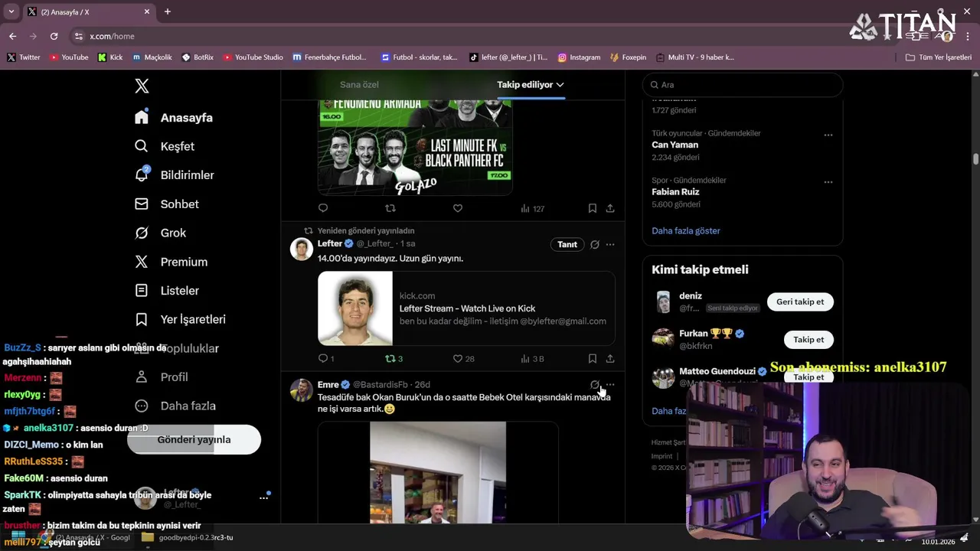Image resolution: width=980 pixels, height=551 pixels.
Task: Open Premium page
Action: pyautogui.click(x=171, y=262)
